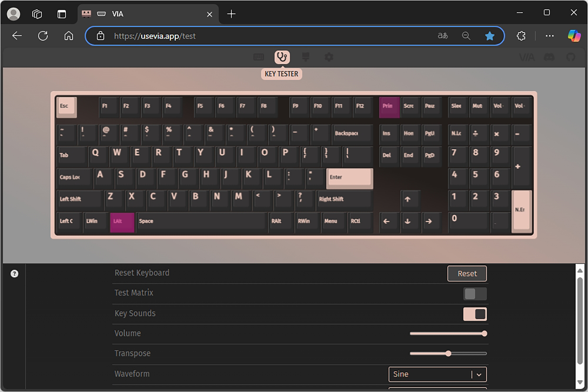
Task: Click the stethoscope Key Tester icon
Action: click(282, 57)
